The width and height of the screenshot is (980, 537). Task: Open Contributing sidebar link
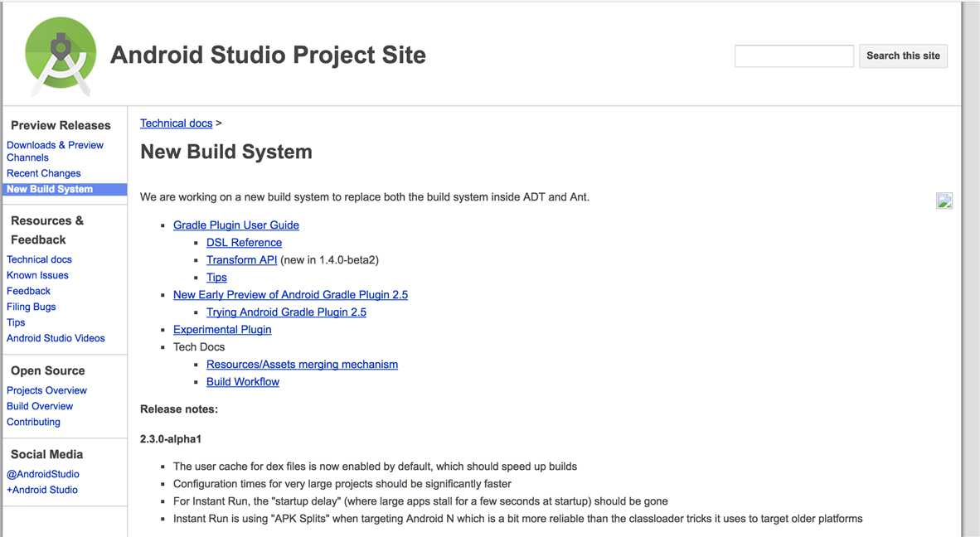coord(34,422)
